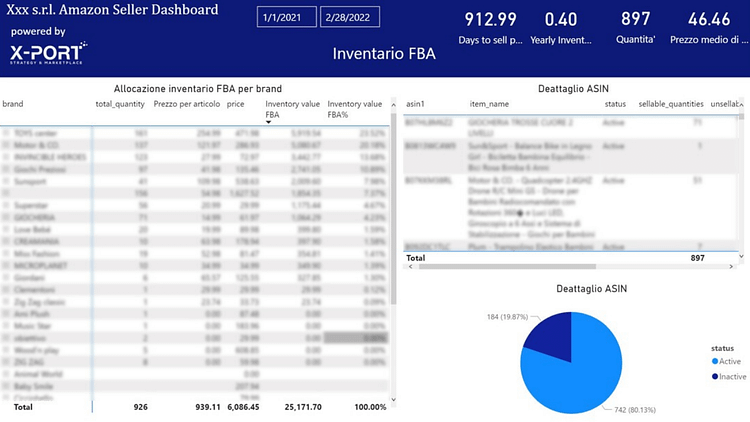Sort ASIN table by item_name column
This screenshot has width=750, height=422.
(489, 104)
